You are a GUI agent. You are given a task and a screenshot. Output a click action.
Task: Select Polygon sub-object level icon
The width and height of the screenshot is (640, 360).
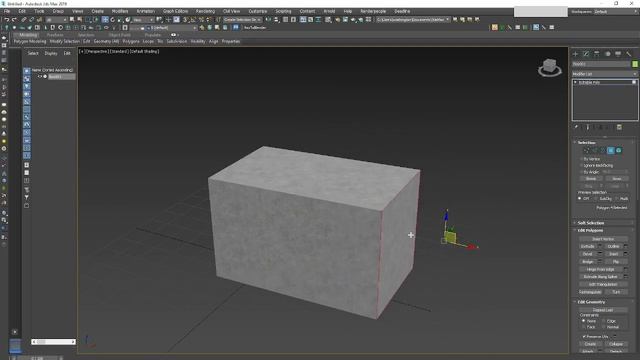click(611, 151)
